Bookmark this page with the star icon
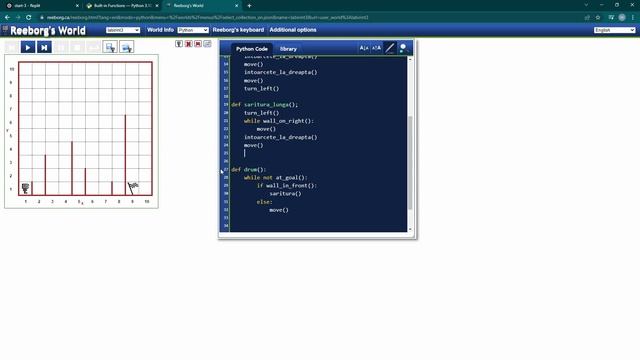The width and height of the screenshot is (640, 360). (598, 18)
